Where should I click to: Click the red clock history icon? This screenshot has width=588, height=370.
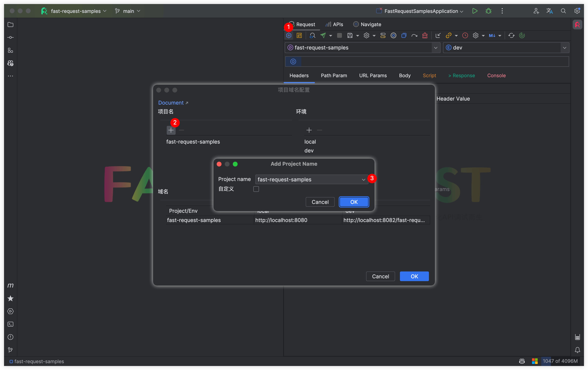coord(465,36)
